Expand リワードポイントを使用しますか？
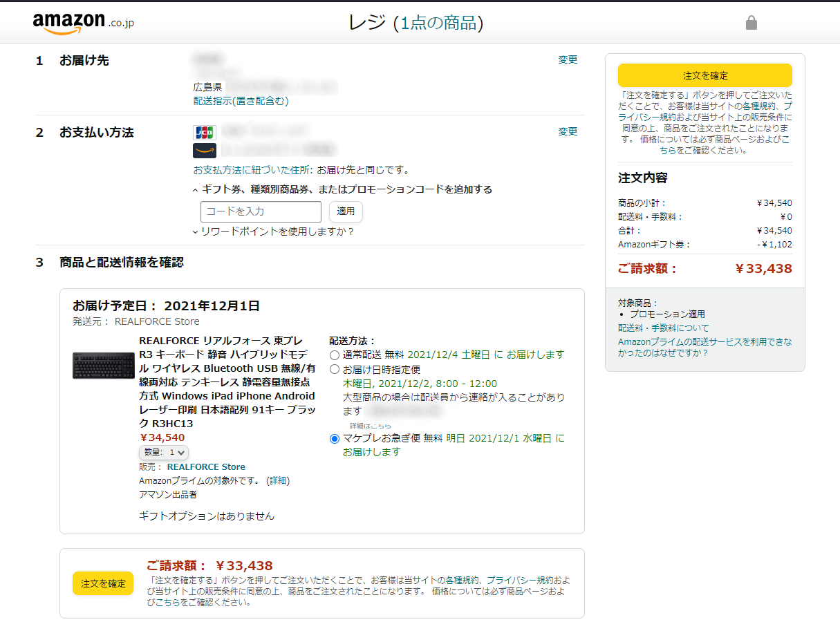Screen dimensions: 840x622 coord(273,232)
